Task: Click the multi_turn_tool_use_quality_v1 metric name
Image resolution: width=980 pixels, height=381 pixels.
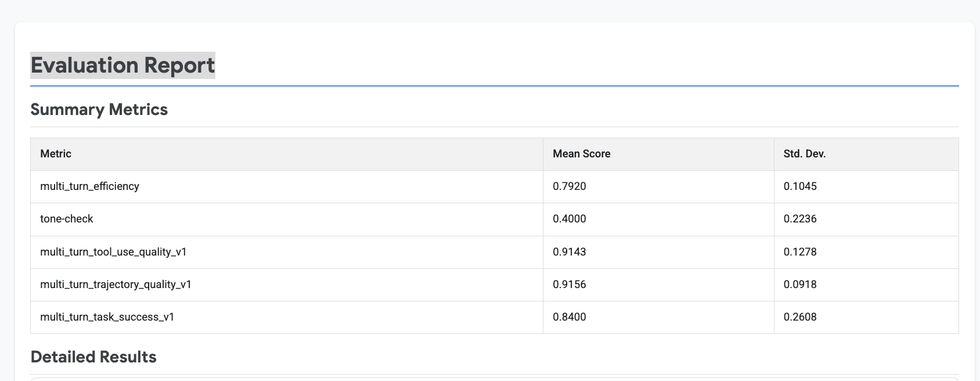Action: [x=113, y=252]
